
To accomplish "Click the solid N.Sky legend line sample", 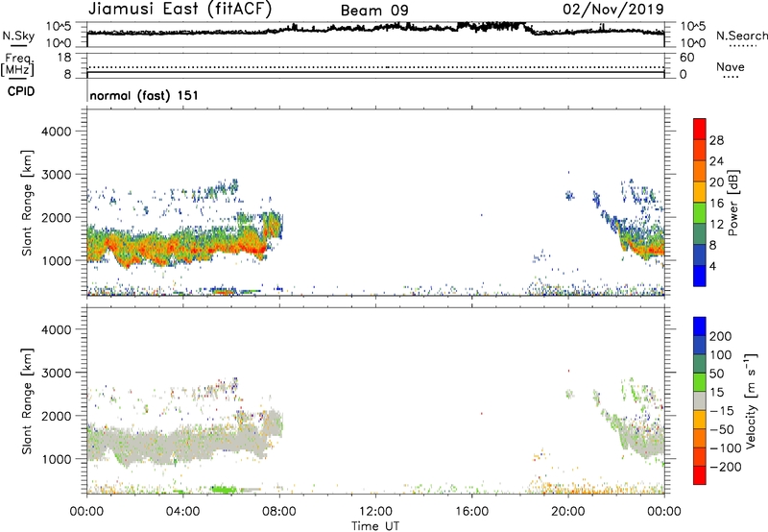I will (x=18, y=46).
